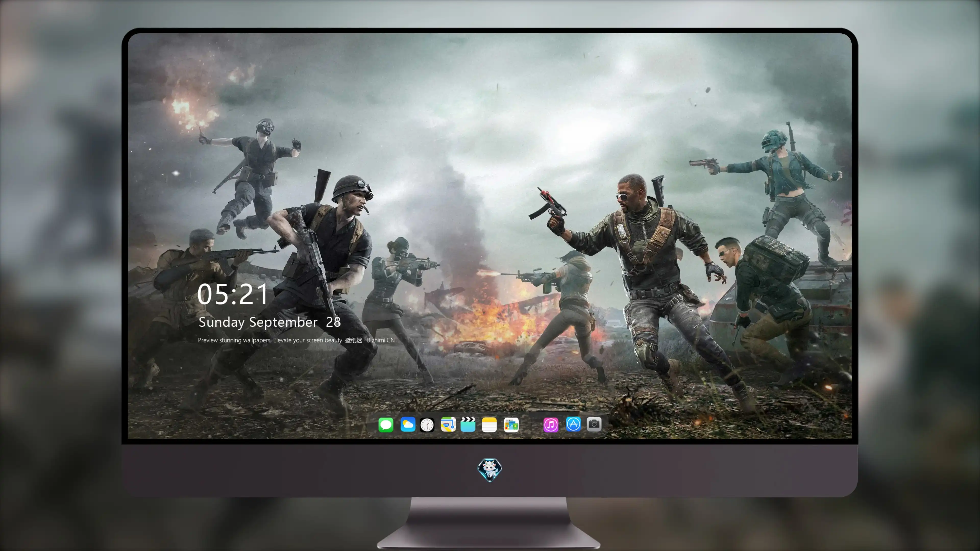Launch the Weather app from the dock
The image size is (980, 551).
pos(408,424)
